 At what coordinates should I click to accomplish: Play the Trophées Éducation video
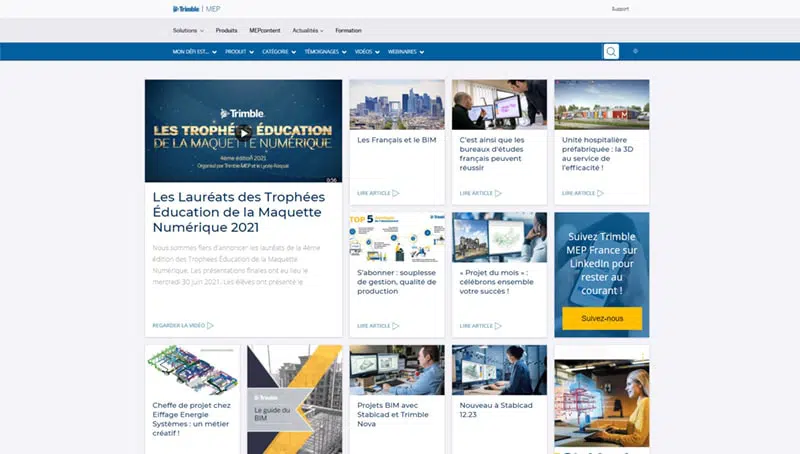pyautogui.click(x=244, y=133)
